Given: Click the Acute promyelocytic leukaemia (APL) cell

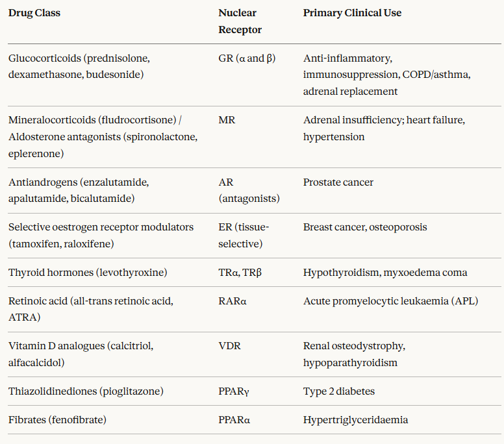Looking at the screenshot, I should [390, 301].
